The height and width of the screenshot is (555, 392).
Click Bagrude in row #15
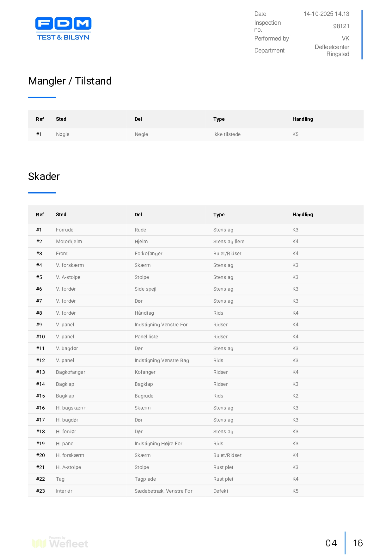[x=144, y=396]
